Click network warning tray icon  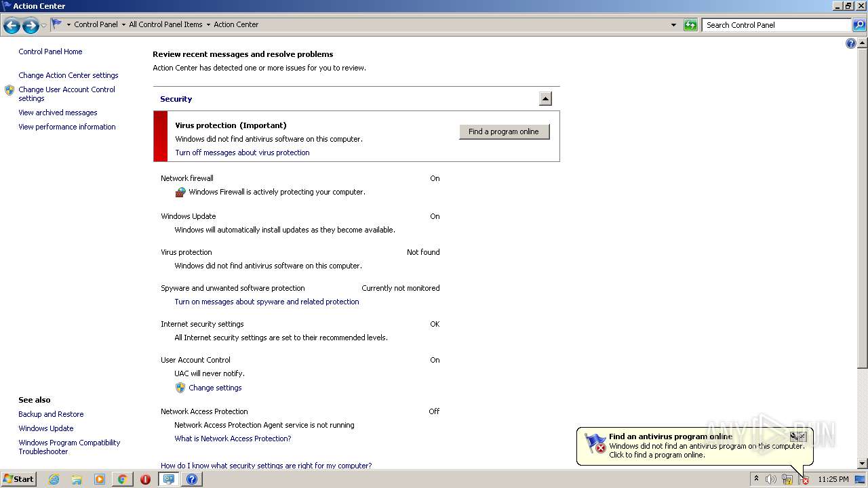tap(787, 479)
